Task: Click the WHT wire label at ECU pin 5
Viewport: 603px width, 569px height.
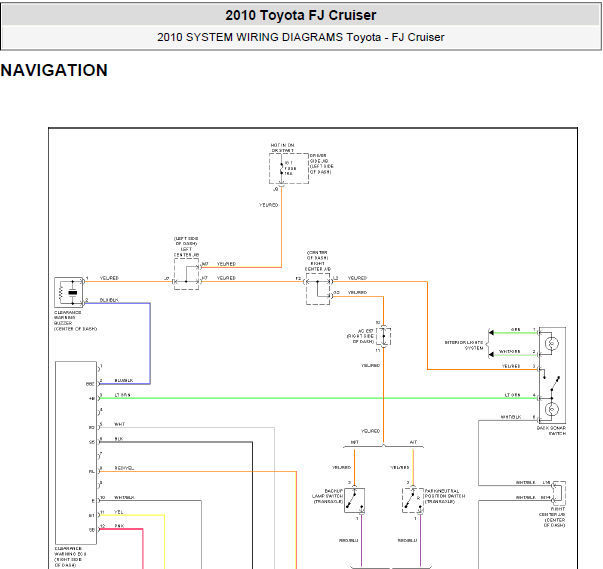Action: point(120,424)
